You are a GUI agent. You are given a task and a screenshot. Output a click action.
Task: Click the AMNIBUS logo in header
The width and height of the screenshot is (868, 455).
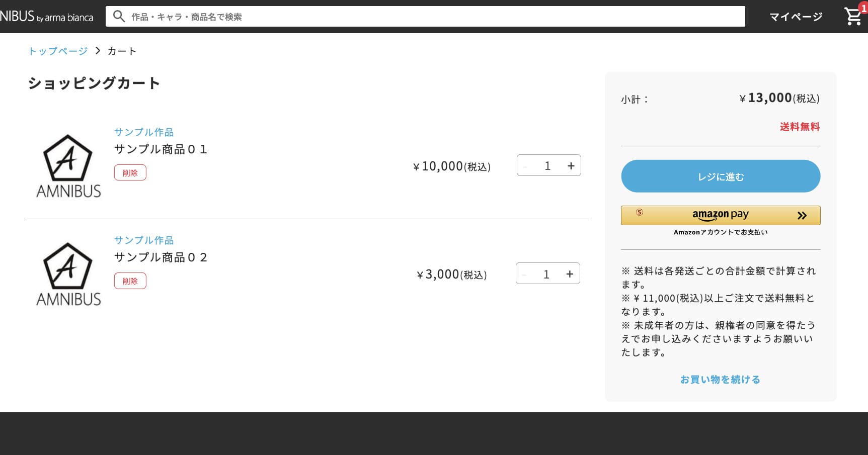tap(46, 17)
